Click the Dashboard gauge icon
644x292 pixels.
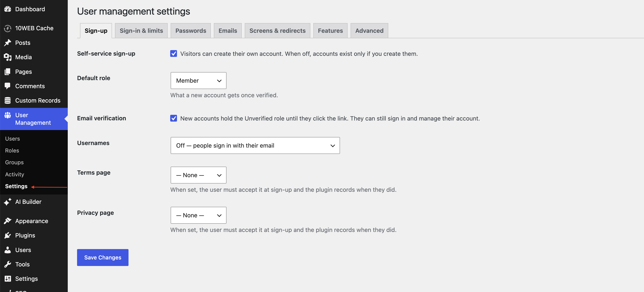coord(8,9)
